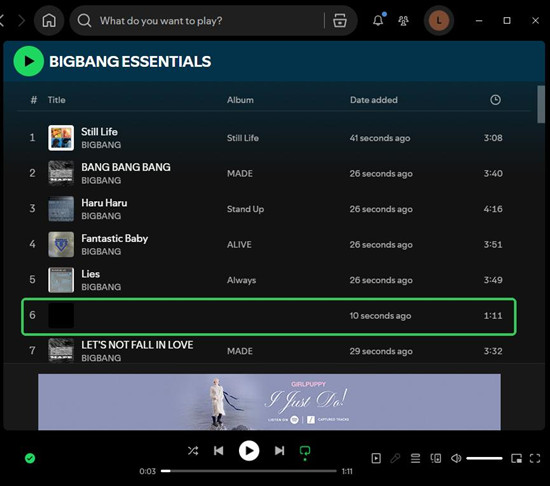Click the green added-to-library checkmark
Viewport: 550px width, 486px height.
[x=30, y=458]
